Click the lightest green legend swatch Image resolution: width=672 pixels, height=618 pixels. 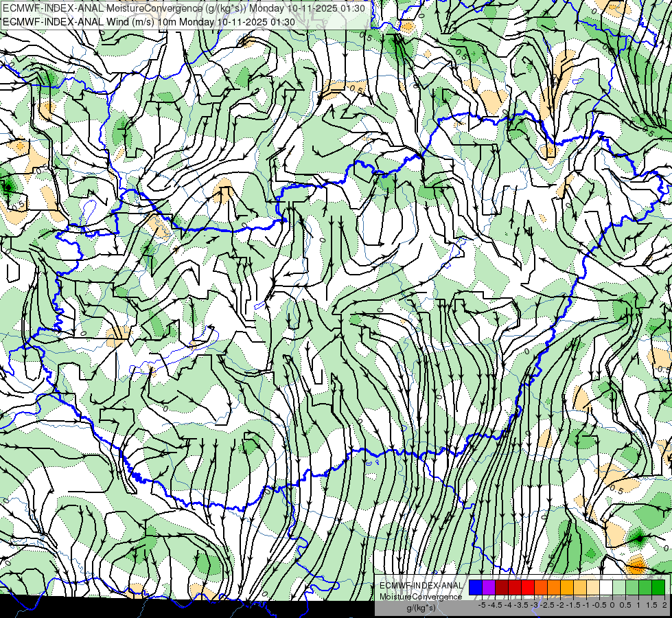[619, 587]
